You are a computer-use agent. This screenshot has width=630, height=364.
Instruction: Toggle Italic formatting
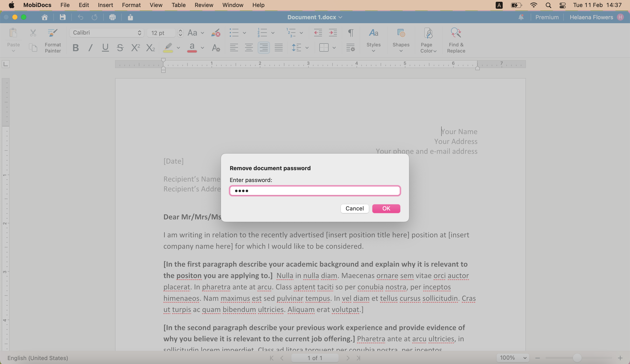tap(91, 47)
